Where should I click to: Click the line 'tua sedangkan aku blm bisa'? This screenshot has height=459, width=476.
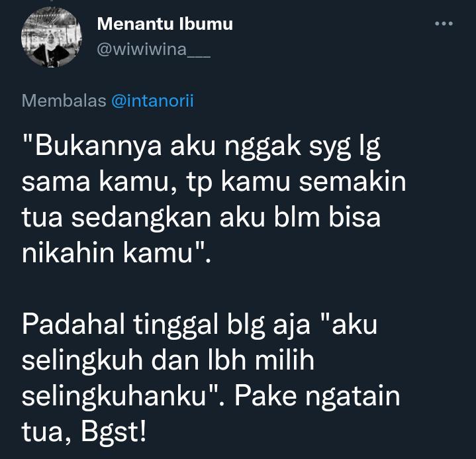(x=201, y=217)
